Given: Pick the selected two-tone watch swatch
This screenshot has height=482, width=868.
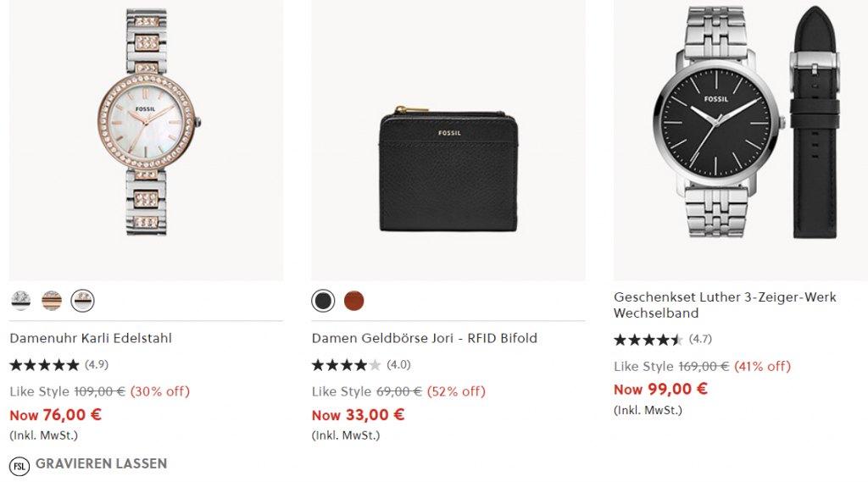Looking at the screenshot, I should click(x=82, y=300).
